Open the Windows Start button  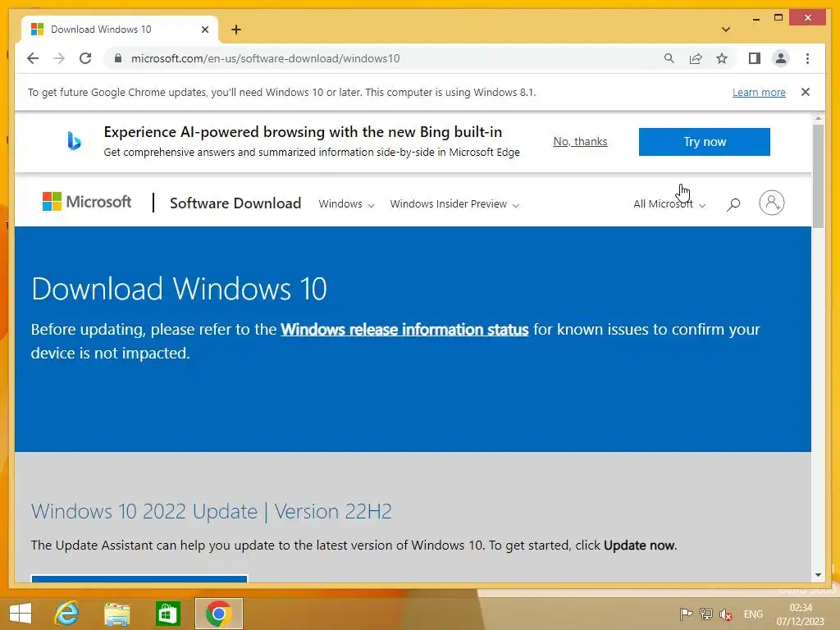pos(21,613)
